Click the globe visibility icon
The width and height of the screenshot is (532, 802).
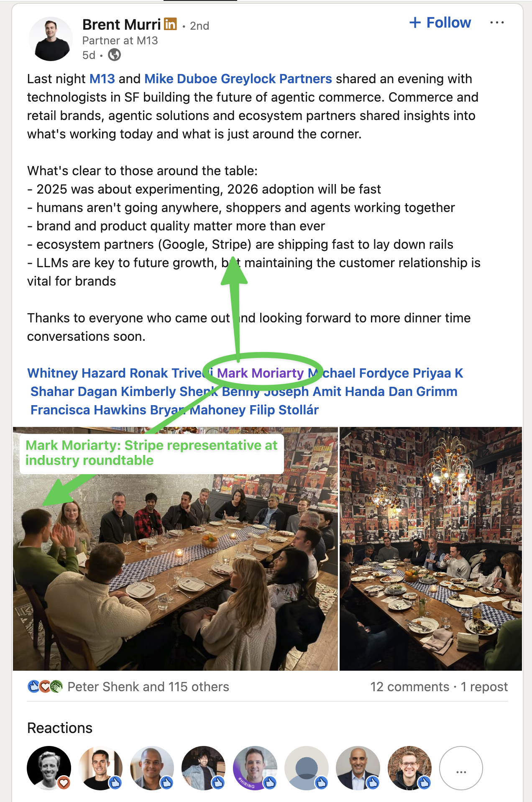point(114,55)
